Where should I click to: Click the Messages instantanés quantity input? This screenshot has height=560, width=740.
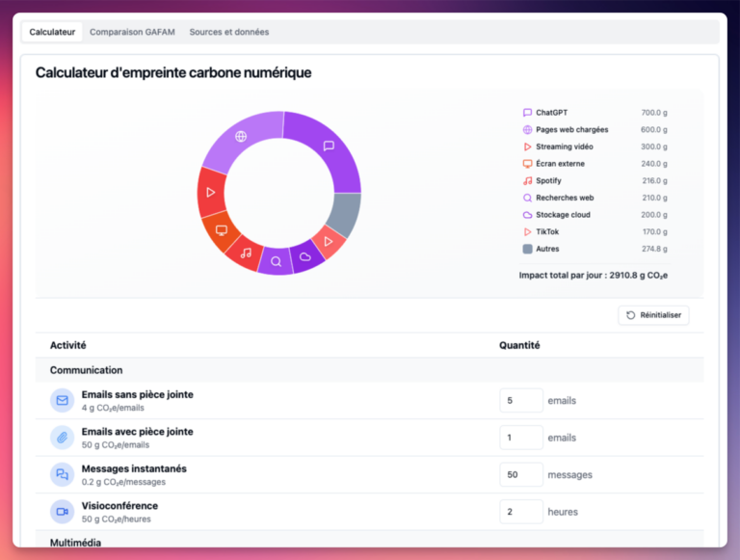[521, 474]
